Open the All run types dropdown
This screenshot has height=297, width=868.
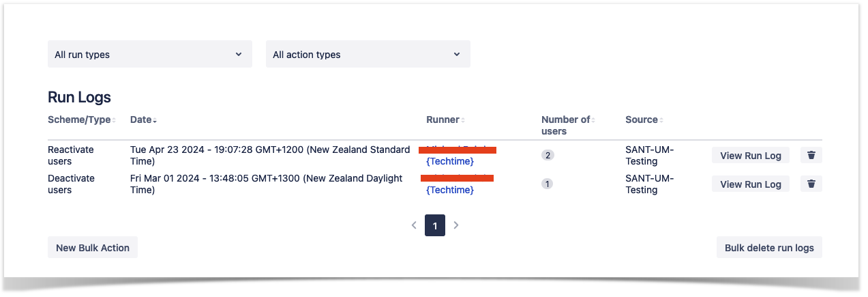pos(149,55)
